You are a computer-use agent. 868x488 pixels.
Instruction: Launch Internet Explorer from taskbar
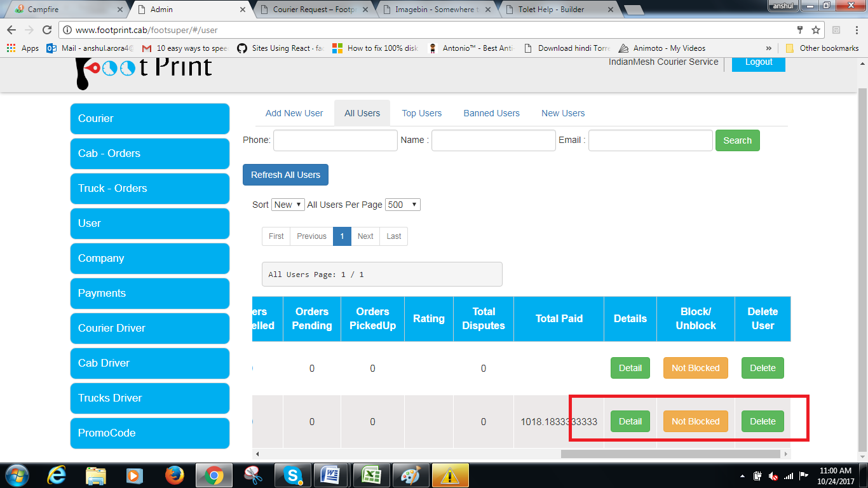tap(57, 475)
